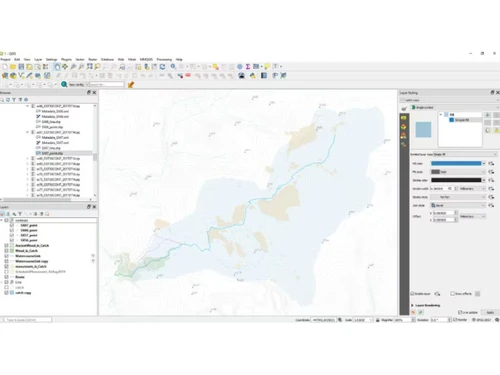Click the Save Project icon
Viewport: 500px width, 375px height.
point(21,67)
